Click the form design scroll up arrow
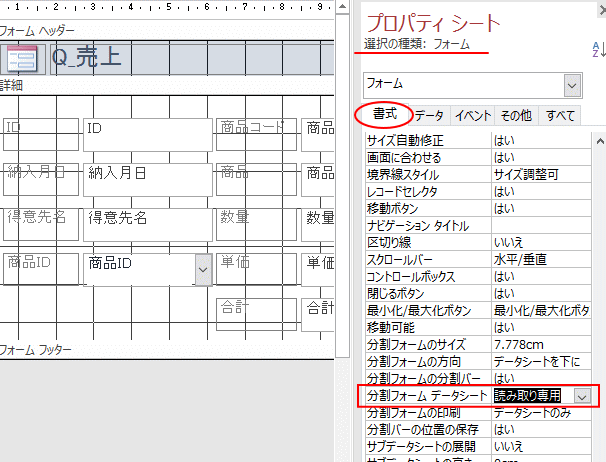The image size is (606, 462). [x=342, y=7]
